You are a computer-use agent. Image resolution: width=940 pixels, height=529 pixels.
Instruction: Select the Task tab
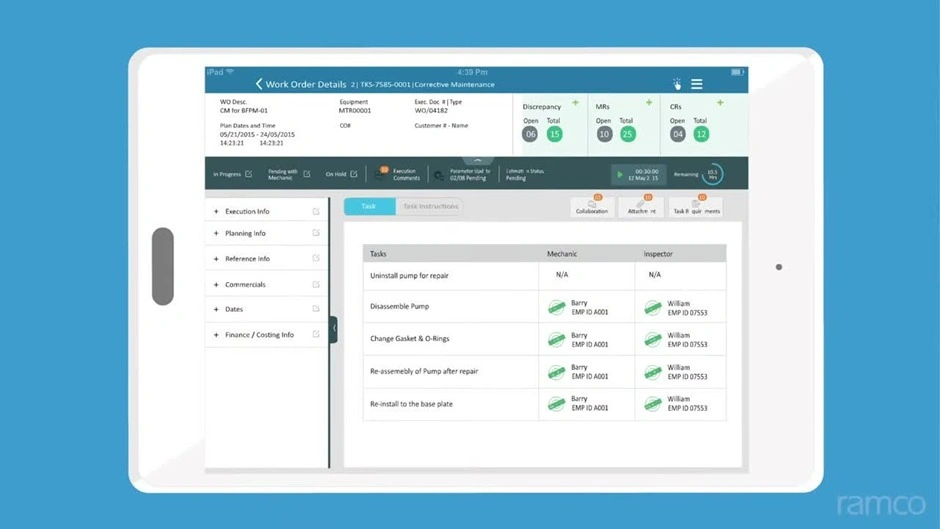pyautogui.click(x=369, y=206)
